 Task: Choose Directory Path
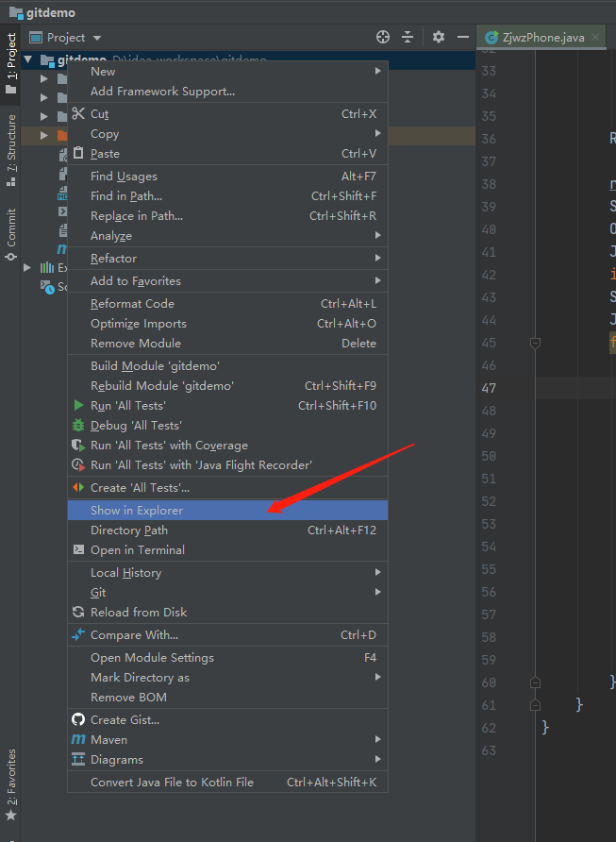point(227,530)
